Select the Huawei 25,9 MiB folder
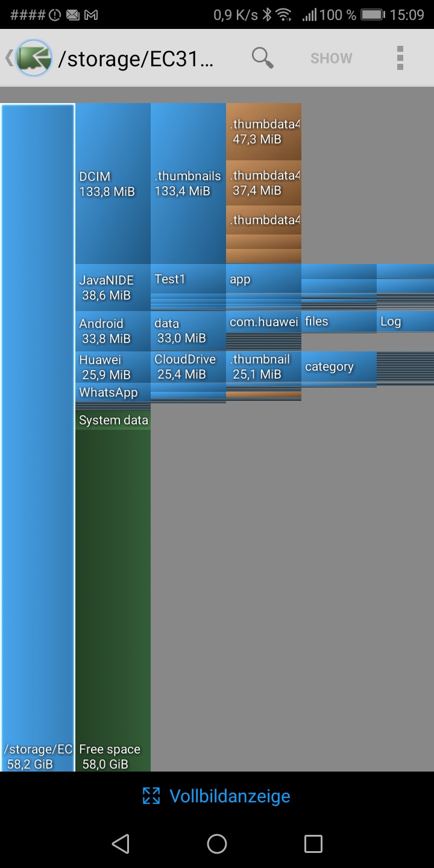 113,367
